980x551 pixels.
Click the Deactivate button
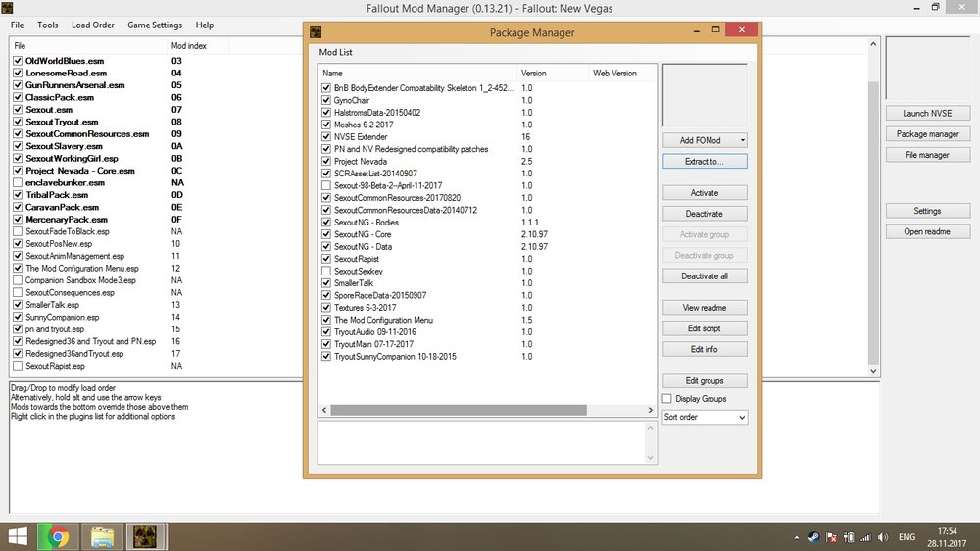pyautogui.click(x=705, y=214)
